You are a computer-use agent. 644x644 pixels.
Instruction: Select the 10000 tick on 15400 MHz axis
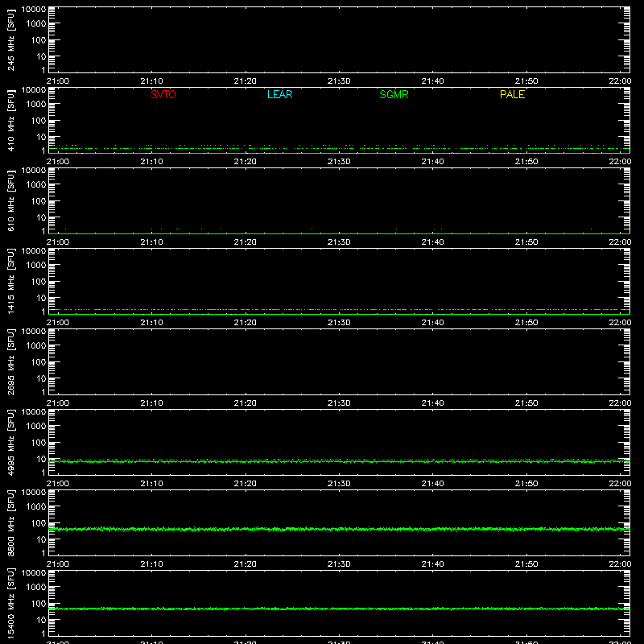point(34,573)
